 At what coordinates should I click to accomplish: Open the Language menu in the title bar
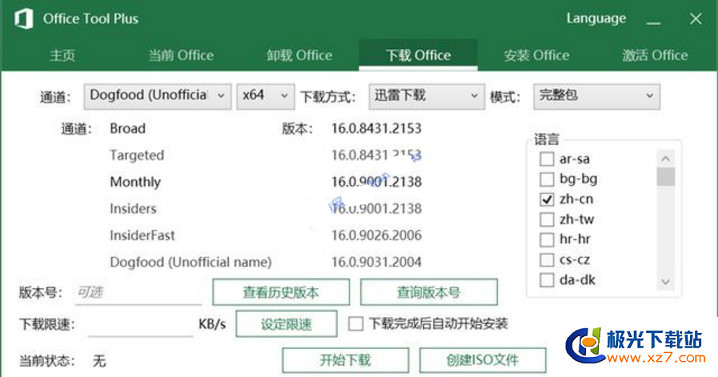click(x=596, y=18)
